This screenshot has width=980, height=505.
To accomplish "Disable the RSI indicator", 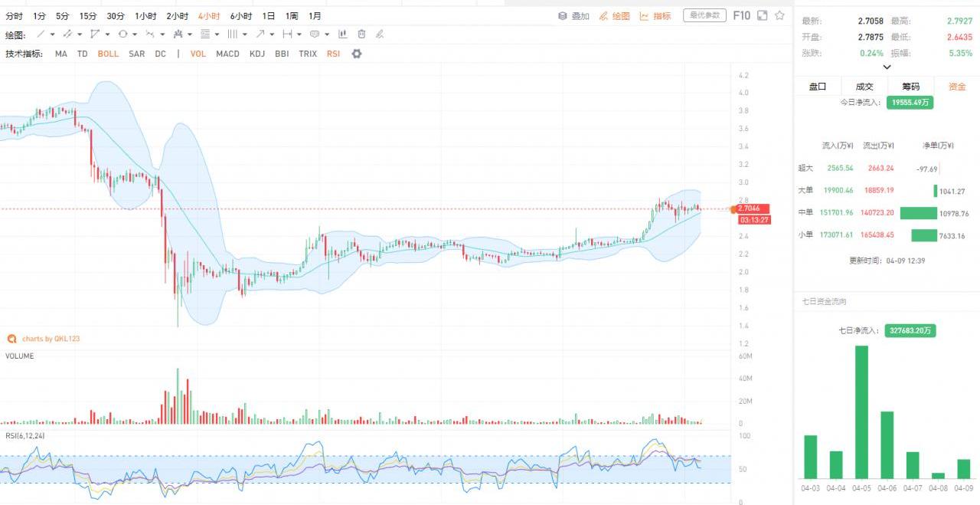I will click(333, 54).
